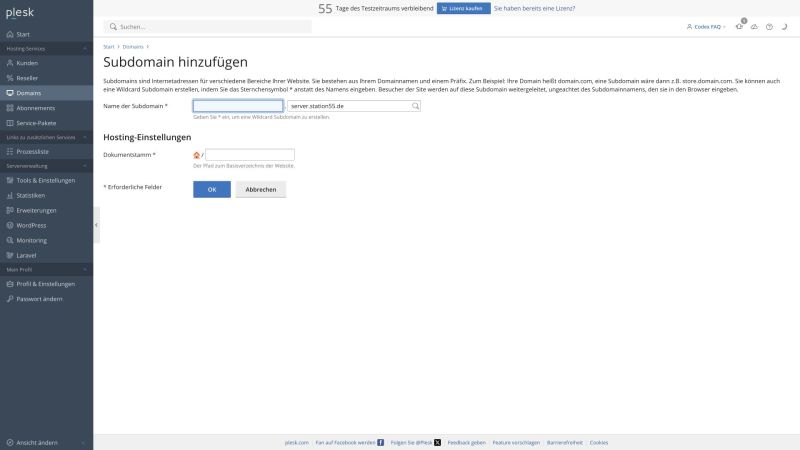Click the Statistiken chart icon
The height and width of the screenshot is (450, 800).
10,195
